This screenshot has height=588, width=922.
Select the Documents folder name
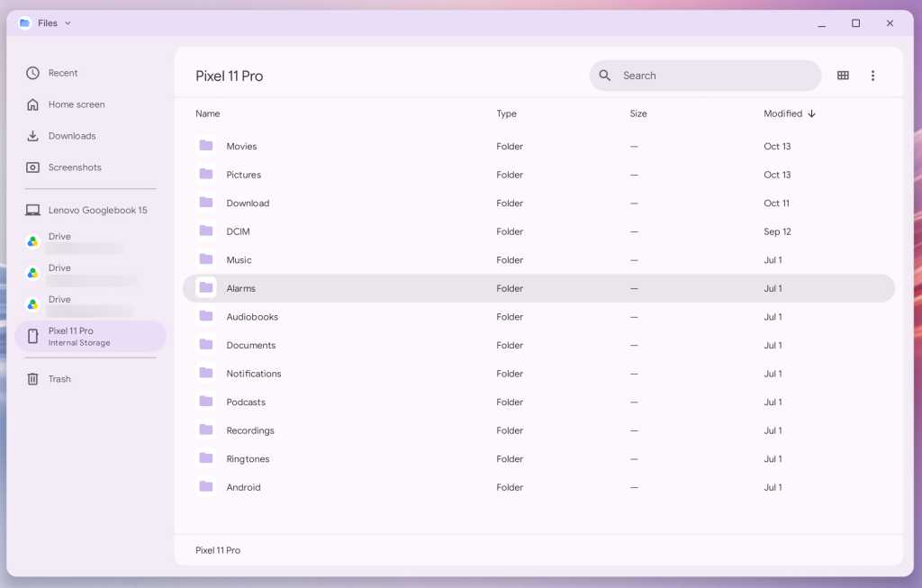pyautogui.click(x=251, y=345)
